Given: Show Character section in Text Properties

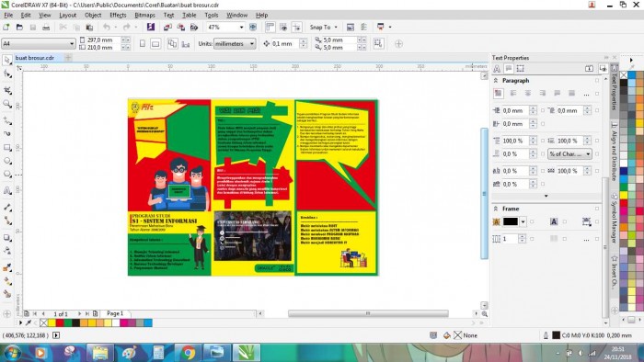Looking at the screenshot, I should coord(497,69).
